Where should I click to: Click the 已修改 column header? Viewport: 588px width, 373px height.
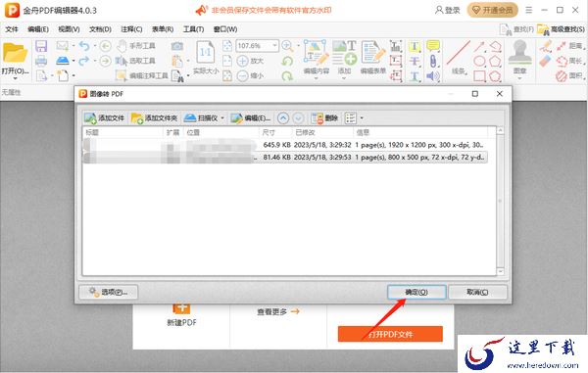[x=305, y=132]
